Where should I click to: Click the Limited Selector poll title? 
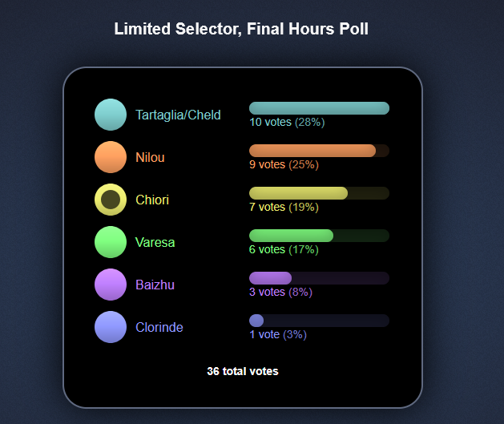241,29
